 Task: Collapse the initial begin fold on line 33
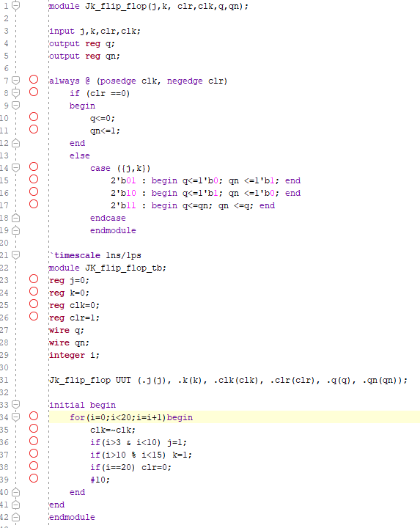pos(16,404)
